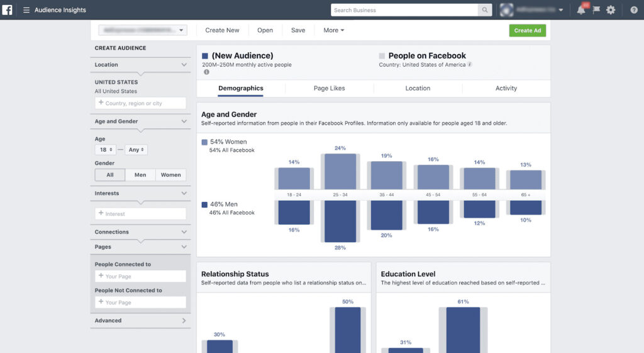Click the flag pages icon
The height and width of the screenshot is (353, 644).
coord(596,10)
